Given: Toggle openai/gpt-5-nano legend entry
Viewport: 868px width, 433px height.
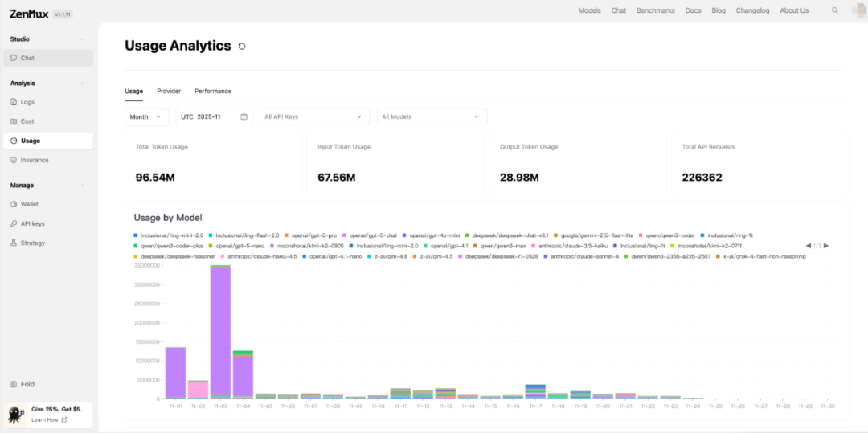Looking at the screenshot, I should click(237, 246).
